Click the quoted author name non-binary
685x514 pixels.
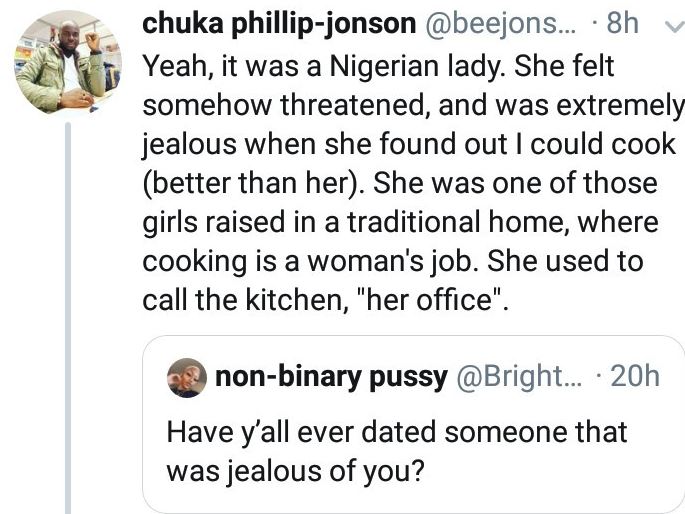tap(330, 377)
